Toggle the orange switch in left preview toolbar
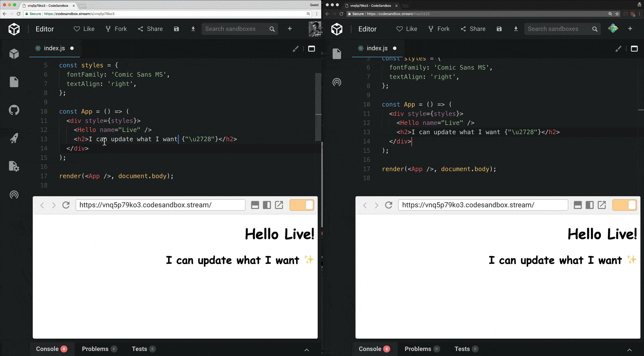Screen dimensions: 644x356 [x=302, y=205]
